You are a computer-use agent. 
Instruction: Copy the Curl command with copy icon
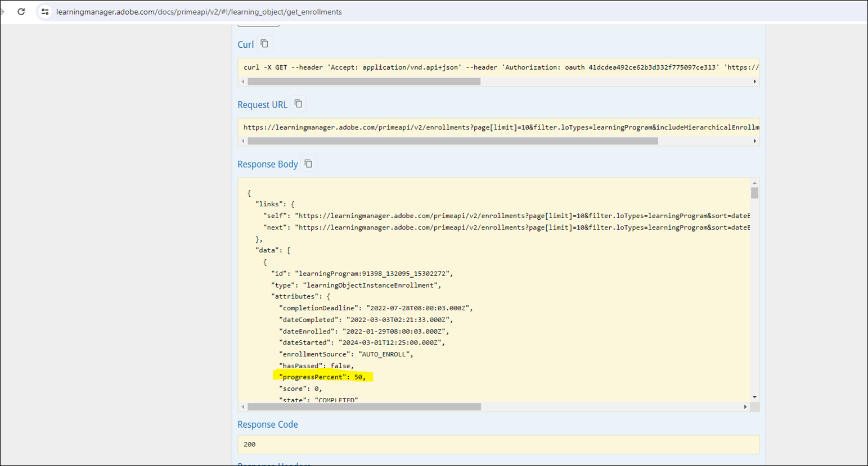click(264, 44)
